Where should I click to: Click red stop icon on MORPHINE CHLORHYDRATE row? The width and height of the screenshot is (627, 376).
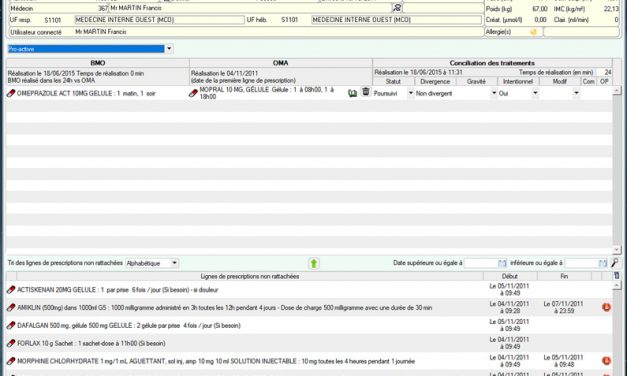pyautogui.click(x=606, y=361)
